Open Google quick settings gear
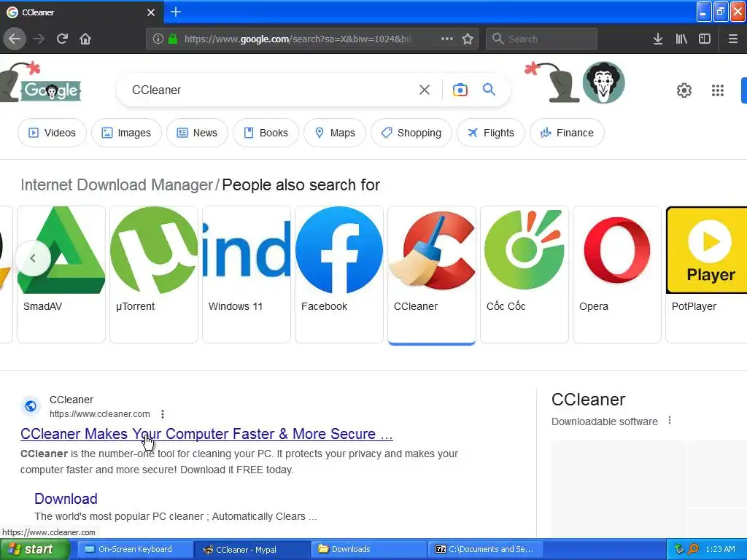The height and width of the screenshot is (560, 747). [x=684, y=90]
